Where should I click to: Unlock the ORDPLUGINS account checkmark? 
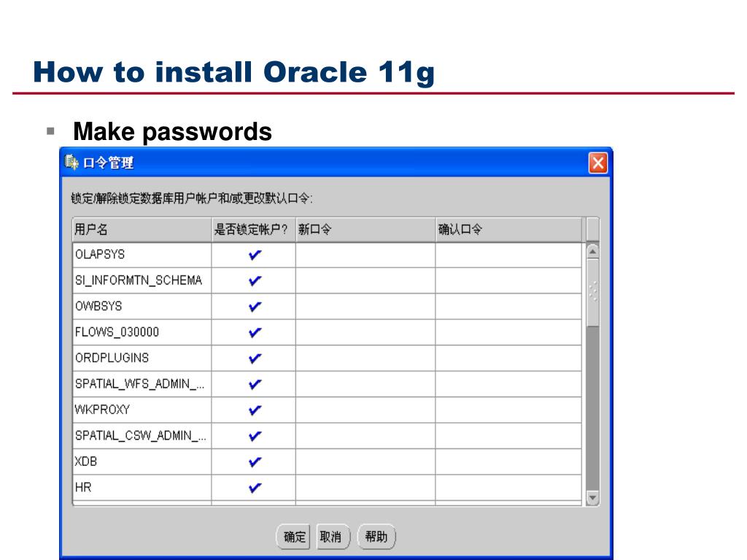point(255,359)
